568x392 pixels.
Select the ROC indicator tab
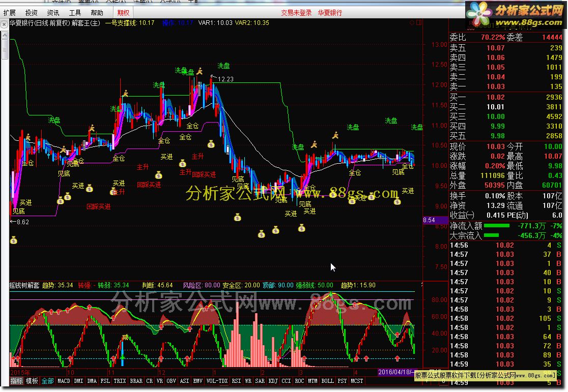(300, 381)
